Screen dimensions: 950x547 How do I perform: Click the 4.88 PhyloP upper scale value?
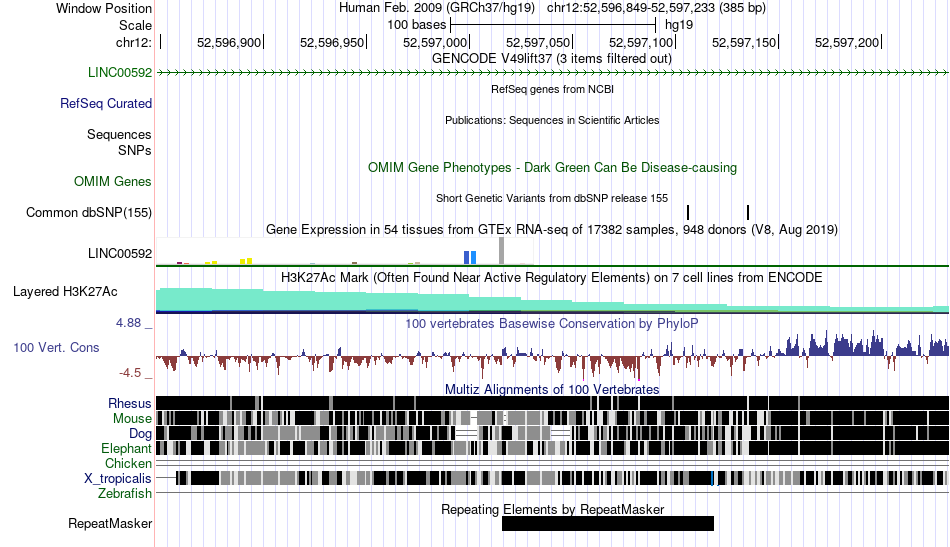[128, 323]
